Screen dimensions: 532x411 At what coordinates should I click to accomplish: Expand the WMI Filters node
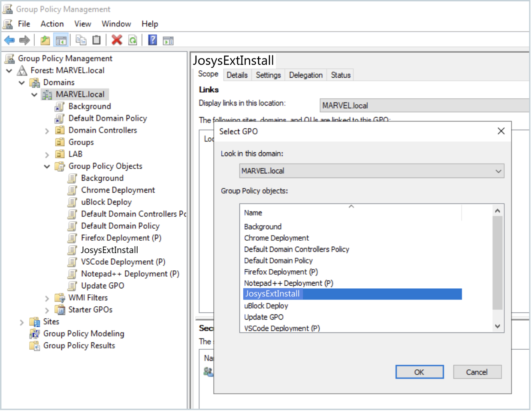pyautogui.click(x=47, y=298)
